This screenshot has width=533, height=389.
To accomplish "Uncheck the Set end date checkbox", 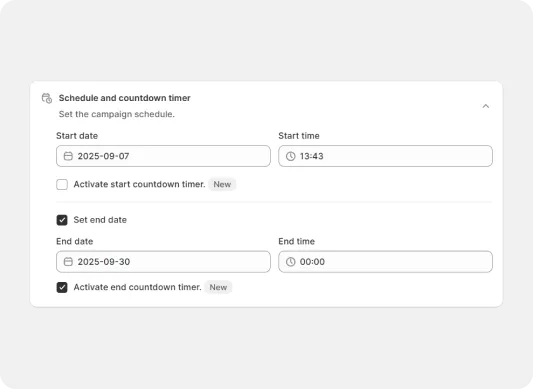I will pos(62,220).
